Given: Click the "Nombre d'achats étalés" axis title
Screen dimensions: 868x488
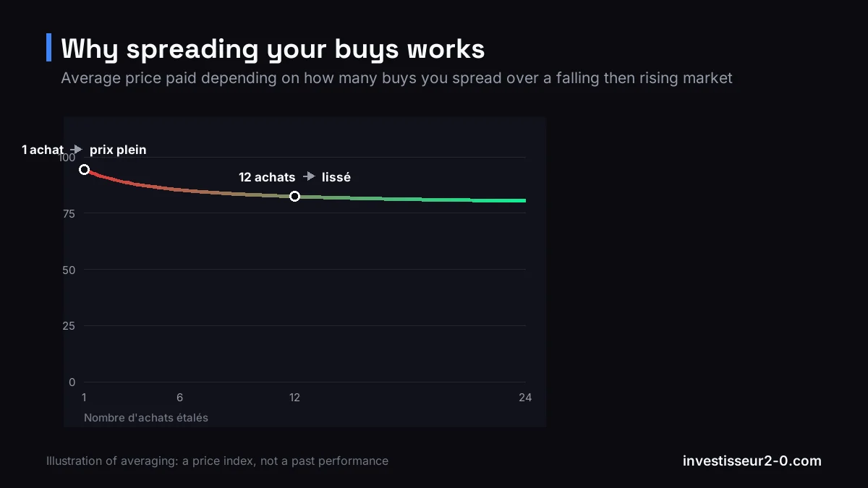Looking at the screenshot, I should (146, 418).
